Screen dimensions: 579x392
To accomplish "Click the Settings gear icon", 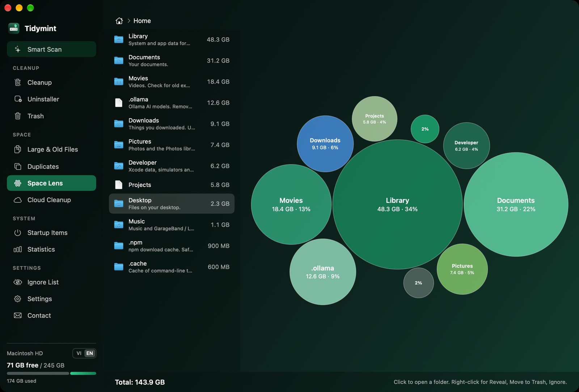I will point(17,299).
